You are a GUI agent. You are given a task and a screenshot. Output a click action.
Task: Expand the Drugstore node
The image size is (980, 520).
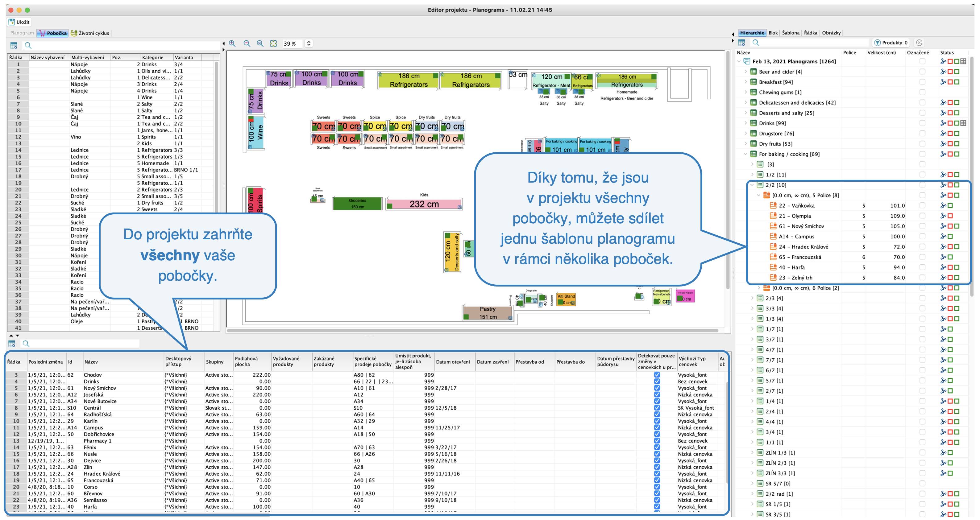[746, 134]
